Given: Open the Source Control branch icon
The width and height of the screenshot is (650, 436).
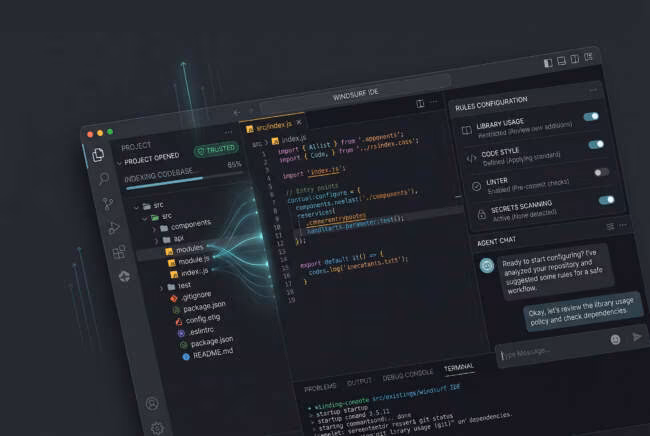Looking at the screenshot, I should (108, 203).
